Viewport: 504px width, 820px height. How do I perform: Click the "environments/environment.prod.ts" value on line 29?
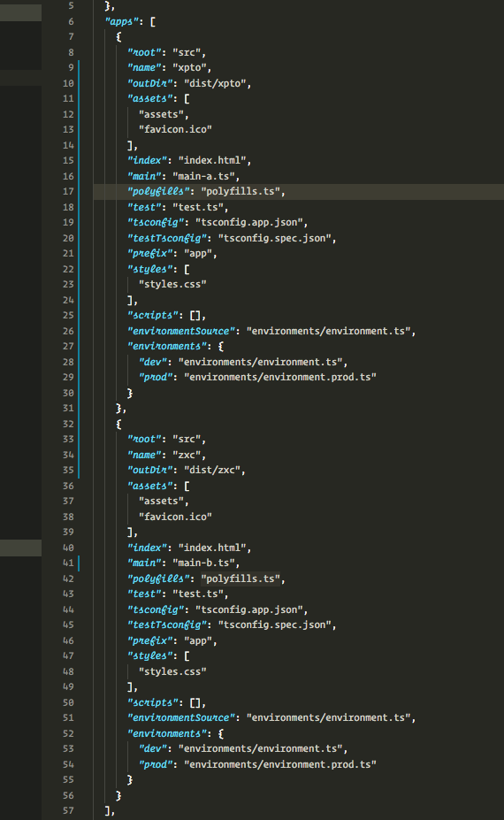coord(280,377)
